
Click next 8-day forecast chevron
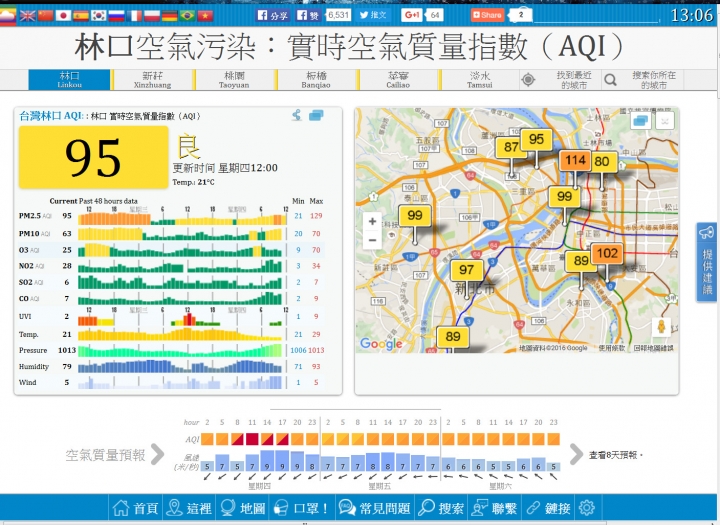[x=576, y=454]
